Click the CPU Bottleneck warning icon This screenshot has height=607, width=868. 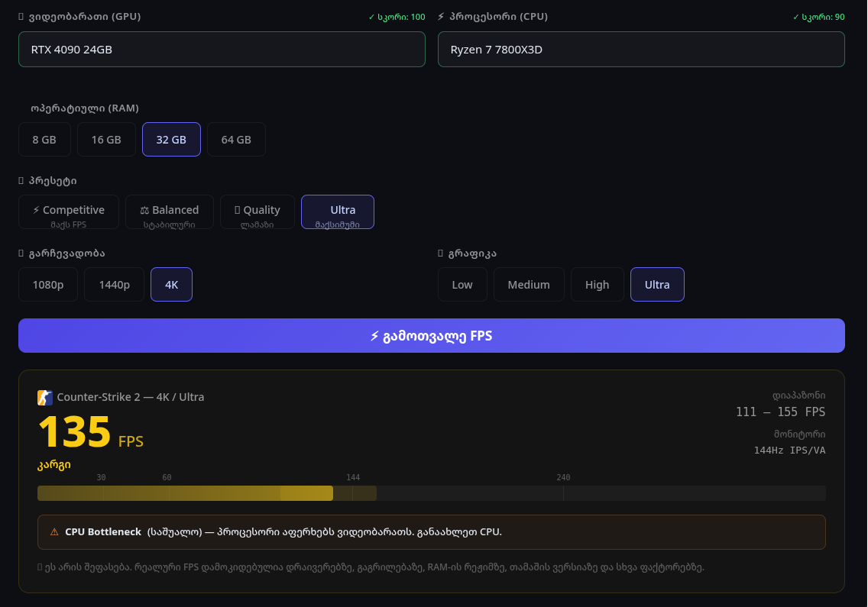54,532
